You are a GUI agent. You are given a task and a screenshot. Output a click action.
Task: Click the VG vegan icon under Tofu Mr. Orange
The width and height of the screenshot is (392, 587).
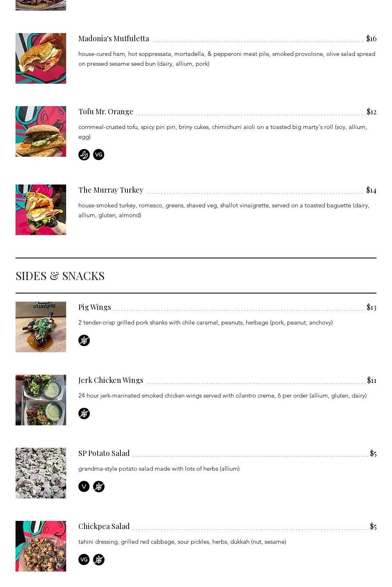coord(99,155)
